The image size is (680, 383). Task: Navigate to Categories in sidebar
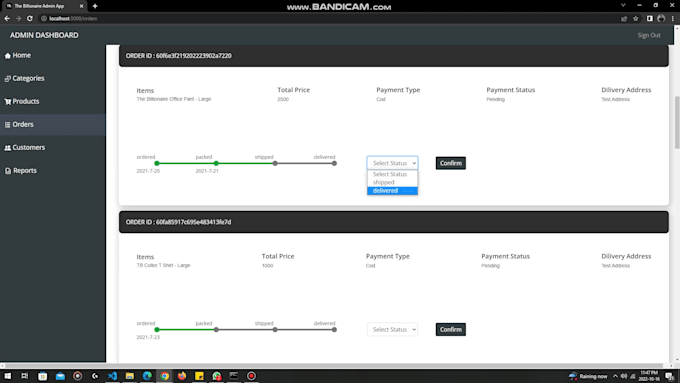pyautogui.click(x=52, y=79)
